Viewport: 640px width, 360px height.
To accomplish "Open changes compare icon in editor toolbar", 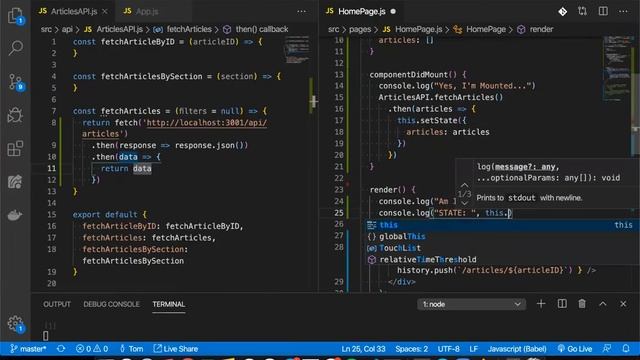I will 582,11.
